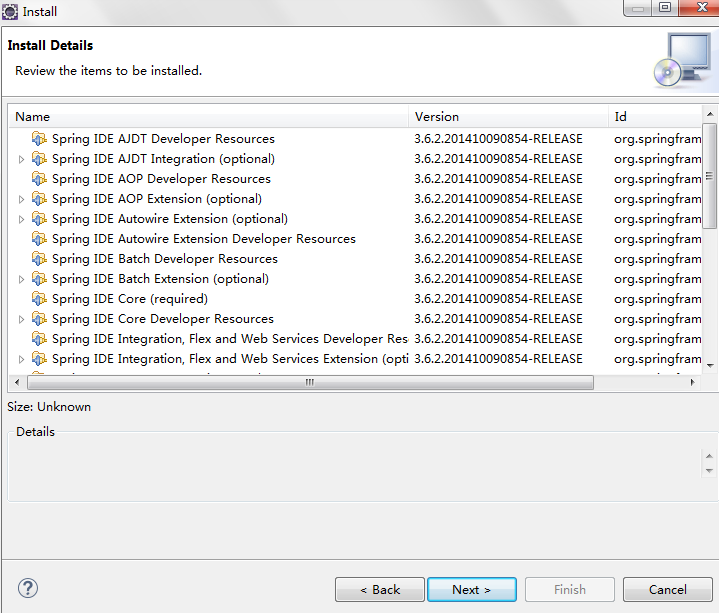Expand Spring IDE Autowire Extension (optional) node

tap(21, 220)
